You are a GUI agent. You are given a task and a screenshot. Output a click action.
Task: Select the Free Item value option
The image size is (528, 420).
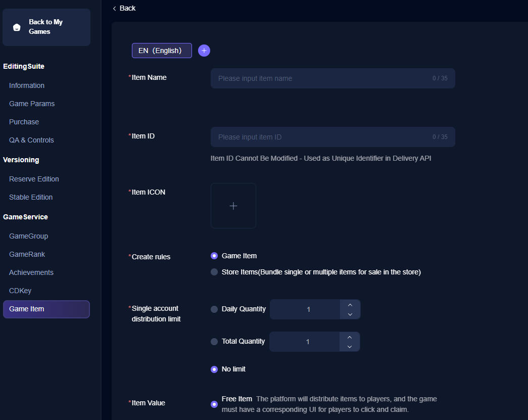[214, 404]
